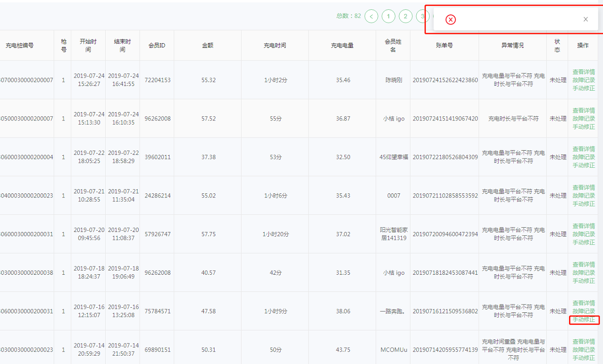Close the error notification popup
Viewport: 603px width, 364px height.
click(585, 20)
